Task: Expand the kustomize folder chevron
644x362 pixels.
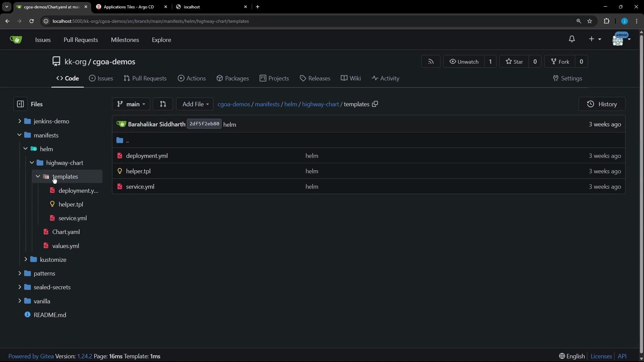Action: (x=25, y=259)
